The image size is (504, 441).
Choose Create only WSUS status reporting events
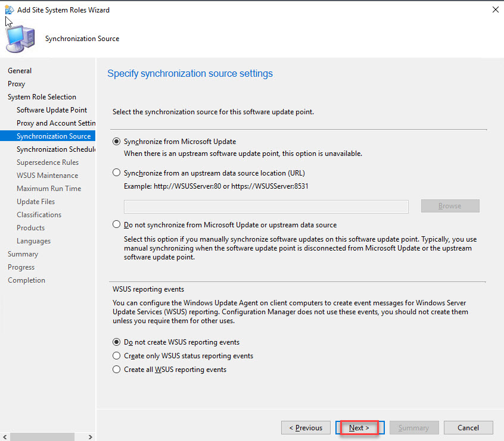click(116, 356)
